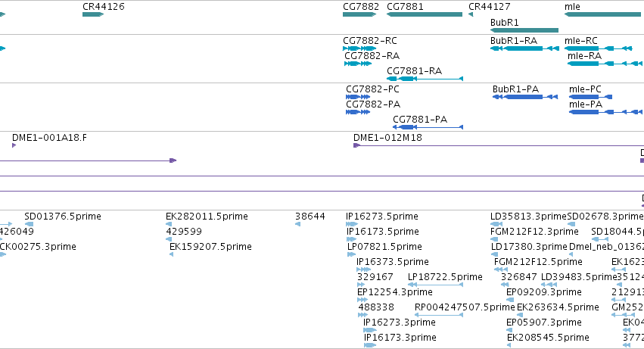The height and width of the screenshot is (349, 644).
Task: Select the FGM212F12.5prime EST label
Action: (x=539, y=262)
